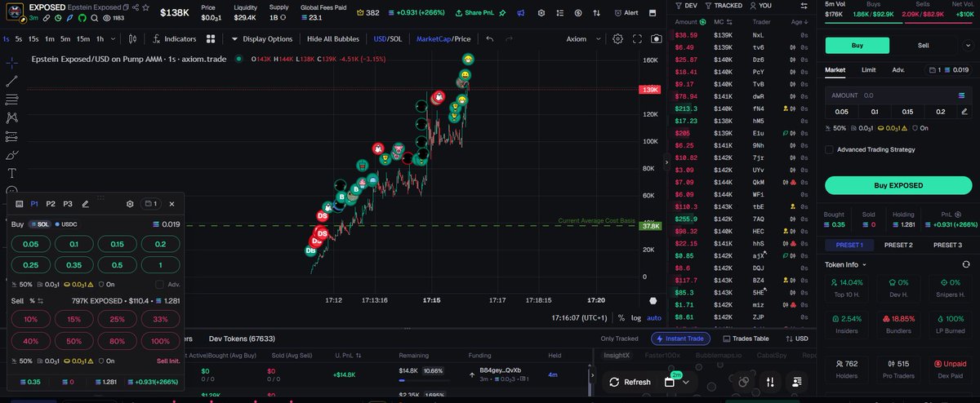Expand the Display Options dropdown

pos(262,38)
